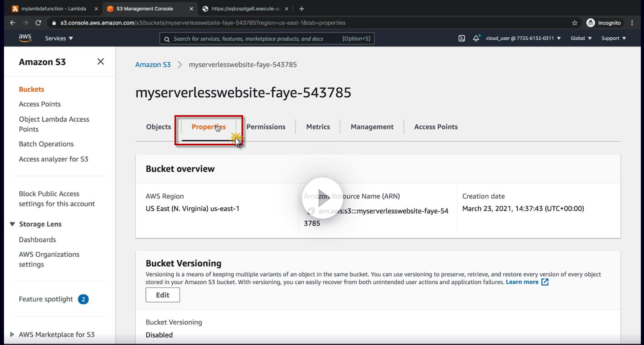
Task: Open the Metrics tab
Action: click(318, 127)
